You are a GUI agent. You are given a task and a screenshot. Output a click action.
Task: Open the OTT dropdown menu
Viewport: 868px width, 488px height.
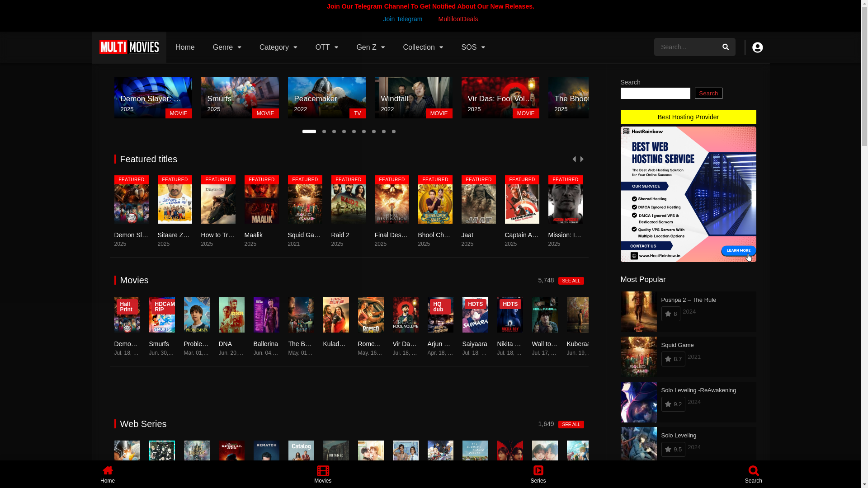click(326, 47)
